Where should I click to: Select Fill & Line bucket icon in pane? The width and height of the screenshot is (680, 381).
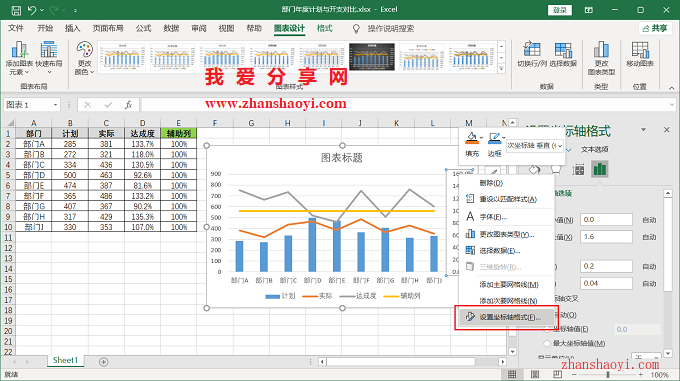(534, 169)
